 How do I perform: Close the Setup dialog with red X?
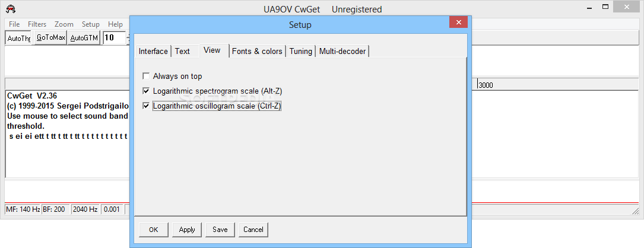click(x=458, y=22)
